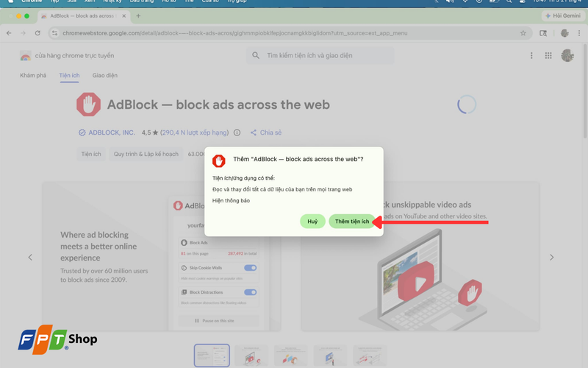Click the dialog title Thêm "AdBlock — block ads"
Image resolution: width=588 pixels, height=368 pixels.
click(x=298, y=159)
